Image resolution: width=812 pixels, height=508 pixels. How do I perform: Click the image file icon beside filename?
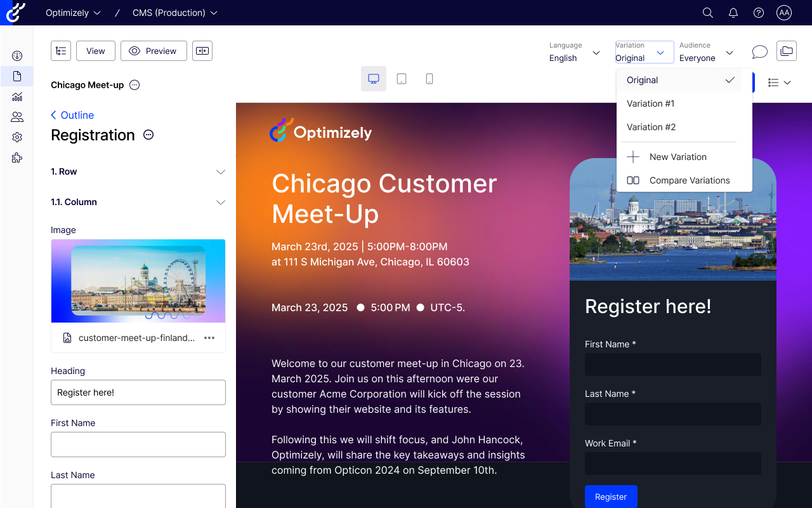click(67, 338)
